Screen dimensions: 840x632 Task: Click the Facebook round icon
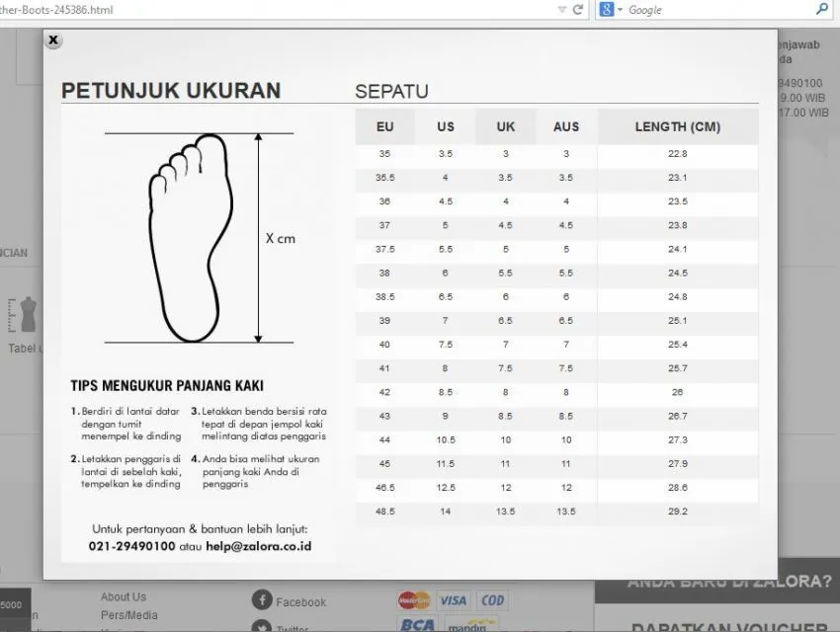262,600
